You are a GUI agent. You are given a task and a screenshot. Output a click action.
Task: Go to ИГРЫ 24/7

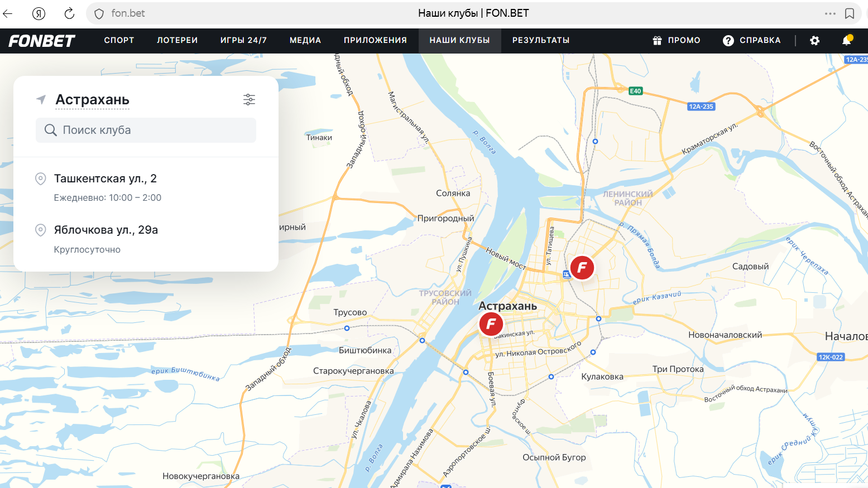(243, 40)
